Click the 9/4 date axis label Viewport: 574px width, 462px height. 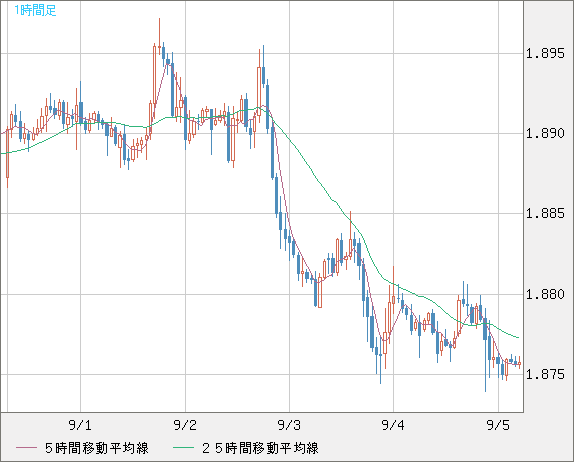393,425
